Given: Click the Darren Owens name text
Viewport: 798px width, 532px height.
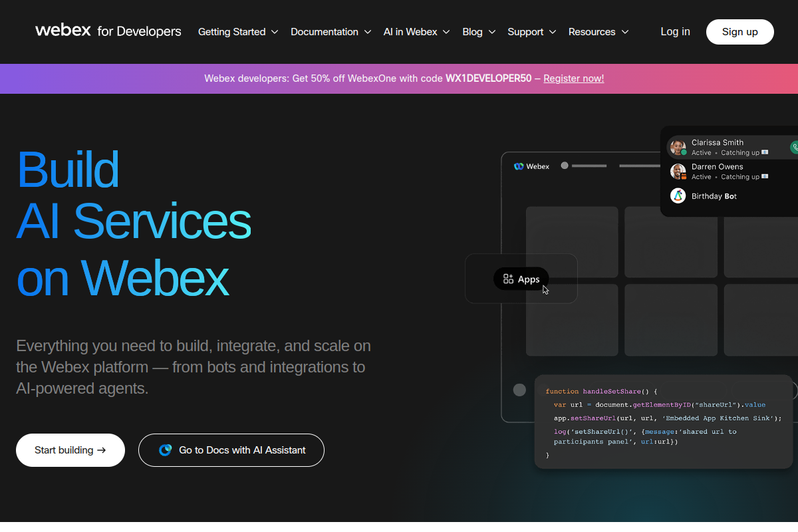Looking at the screenshot, I should 718,167.
